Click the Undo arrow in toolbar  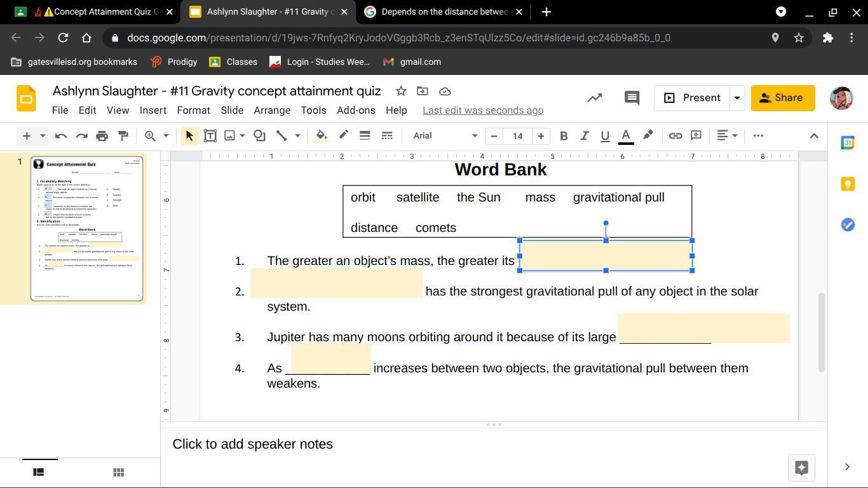pyautogui.click(x=61, y=135)
